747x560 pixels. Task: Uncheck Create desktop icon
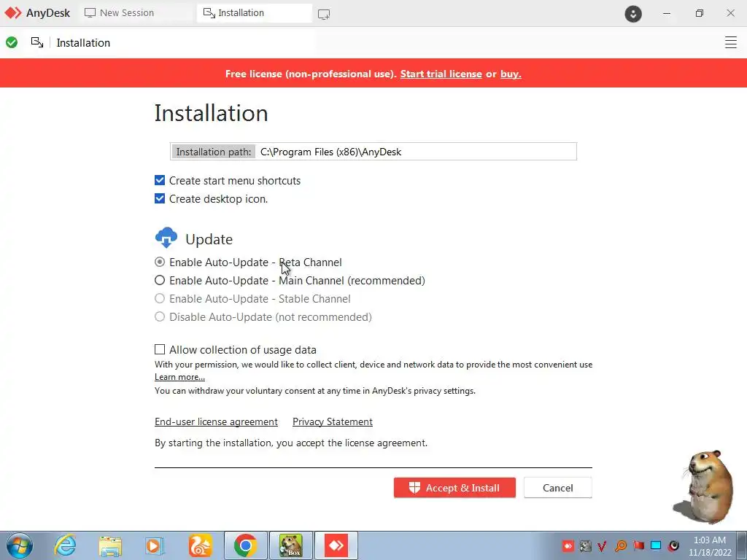click(x=160, y=198)
